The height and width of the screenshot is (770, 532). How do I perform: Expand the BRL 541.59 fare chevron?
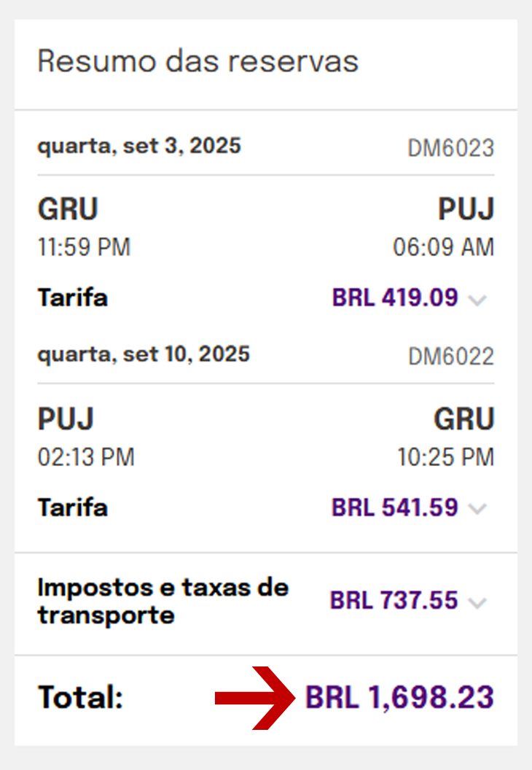click(477, 509)
